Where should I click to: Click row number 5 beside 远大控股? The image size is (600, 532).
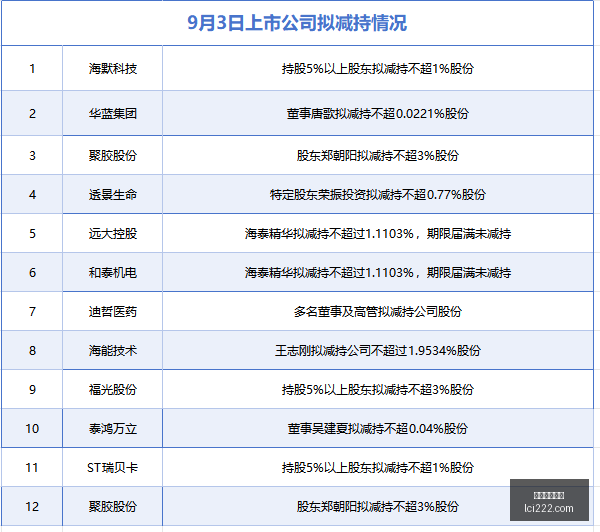[32, 233]
